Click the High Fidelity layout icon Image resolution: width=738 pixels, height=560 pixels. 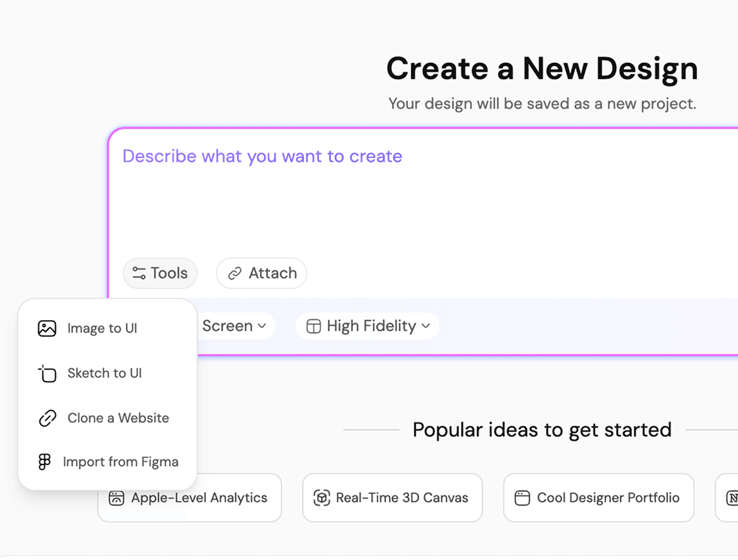pyautogui.click(x=313, y=327)
